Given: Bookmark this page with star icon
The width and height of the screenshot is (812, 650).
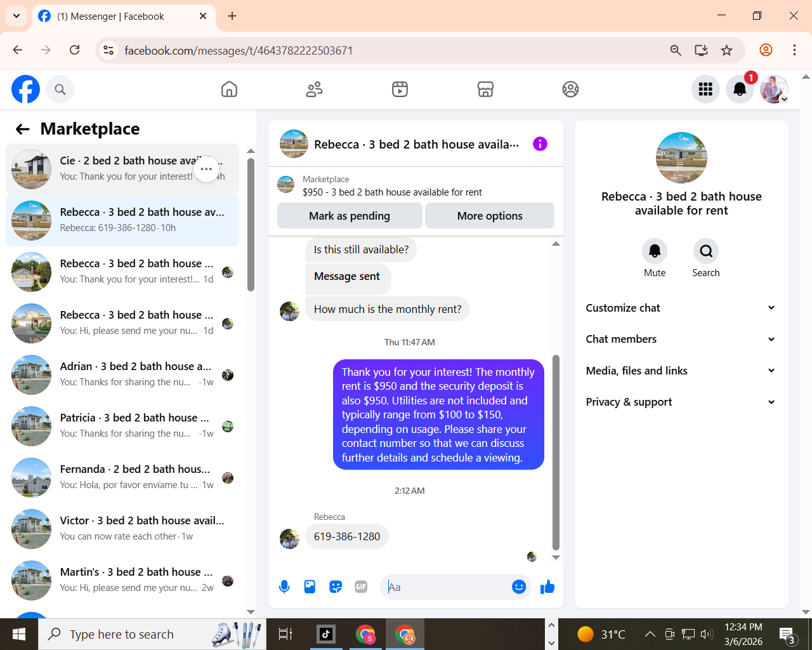Looking at the screenshot, I should click(x=727, y=50).
